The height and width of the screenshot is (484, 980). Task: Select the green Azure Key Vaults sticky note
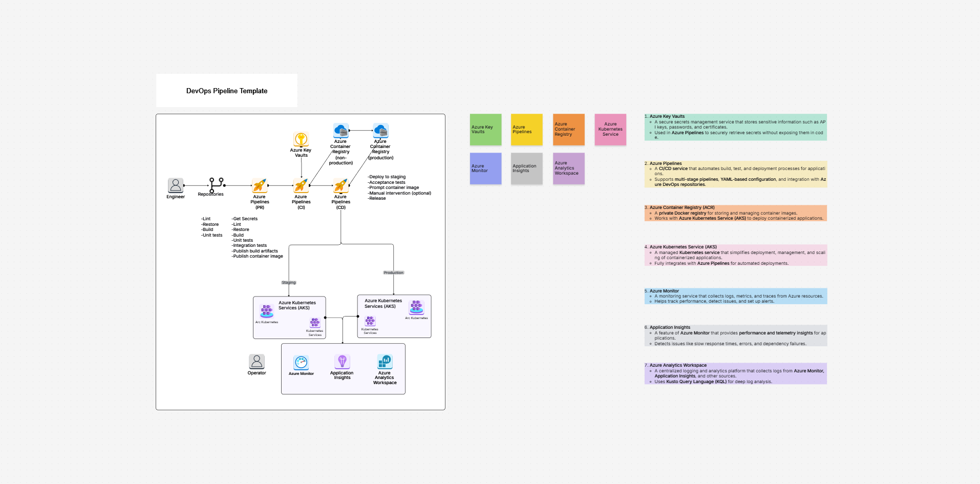(485, 130)
